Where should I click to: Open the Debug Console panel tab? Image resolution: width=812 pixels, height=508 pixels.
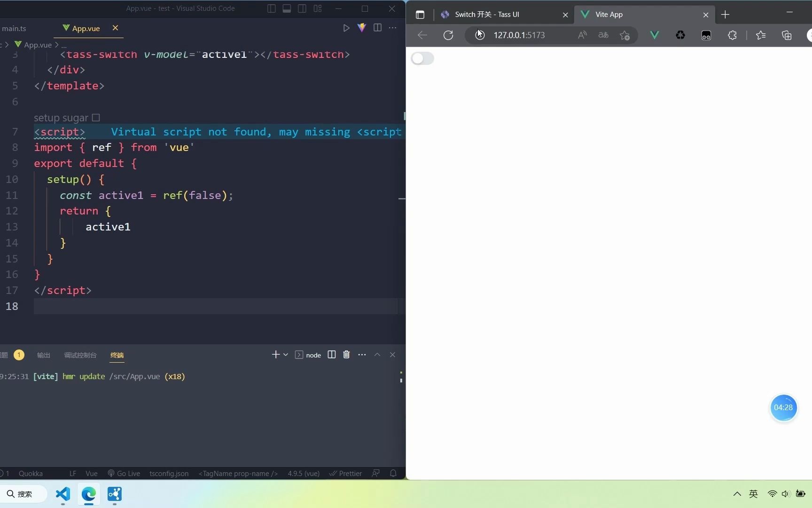(80, 355)
